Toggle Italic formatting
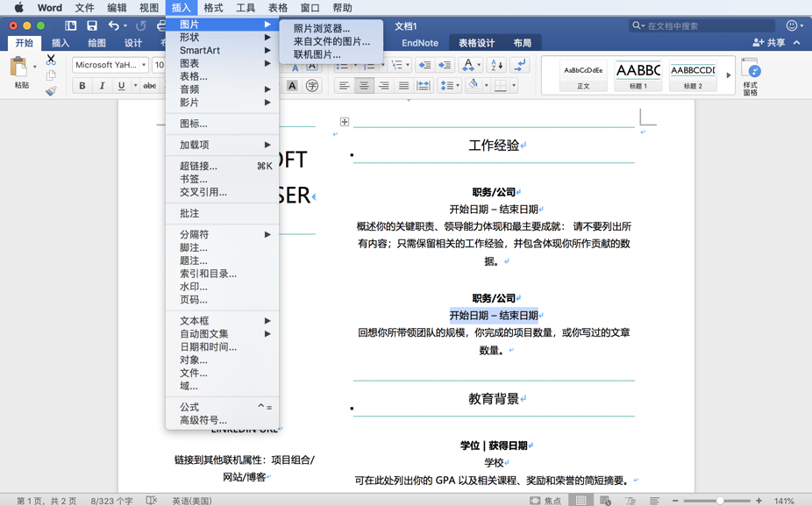This screenshot has width=812, height=506. pos(102,85)
